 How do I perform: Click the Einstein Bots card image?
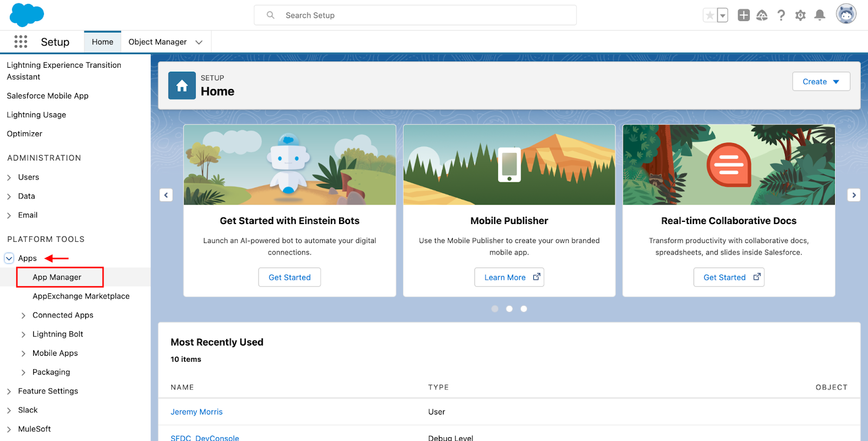(290, 165)
